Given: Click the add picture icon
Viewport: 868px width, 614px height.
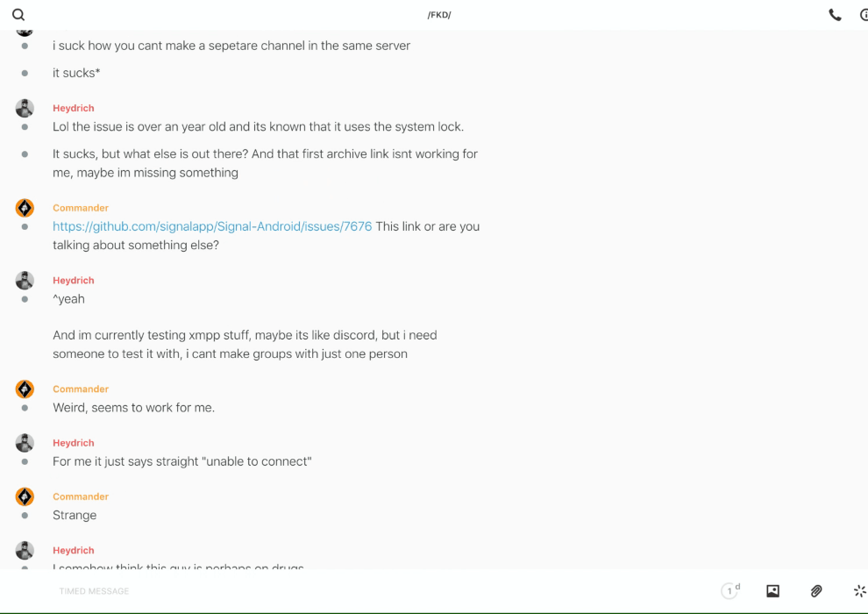Looking at the screenshot, I should point(772,591).
